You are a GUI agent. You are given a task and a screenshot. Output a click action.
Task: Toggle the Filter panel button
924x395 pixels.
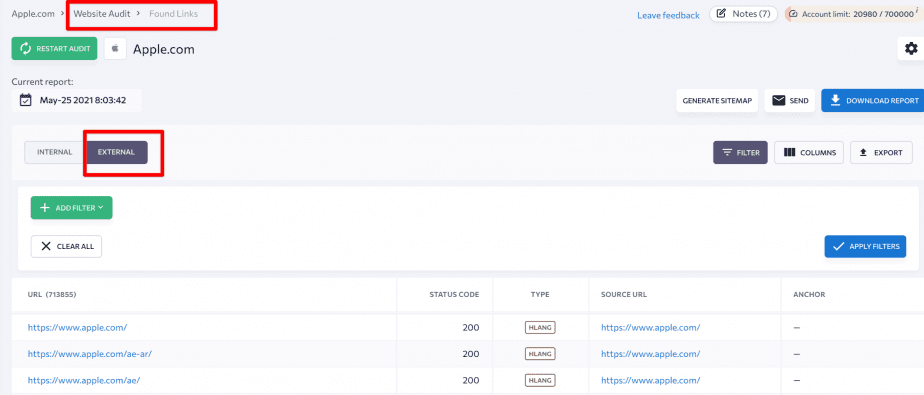coord(740,153)
